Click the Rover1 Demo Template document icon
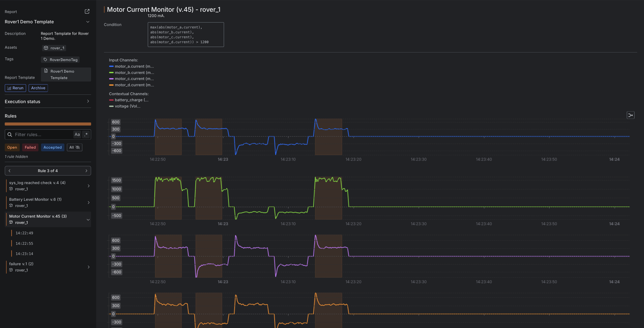The image size is (644, 328). click(46, 71)
